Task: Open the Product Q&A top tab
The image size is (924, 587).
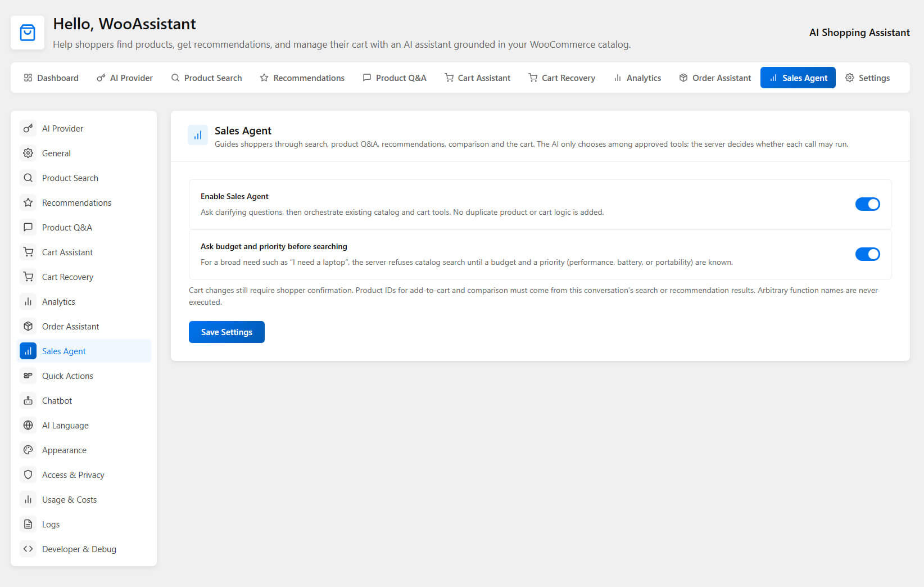Action: tap(395, 78)
